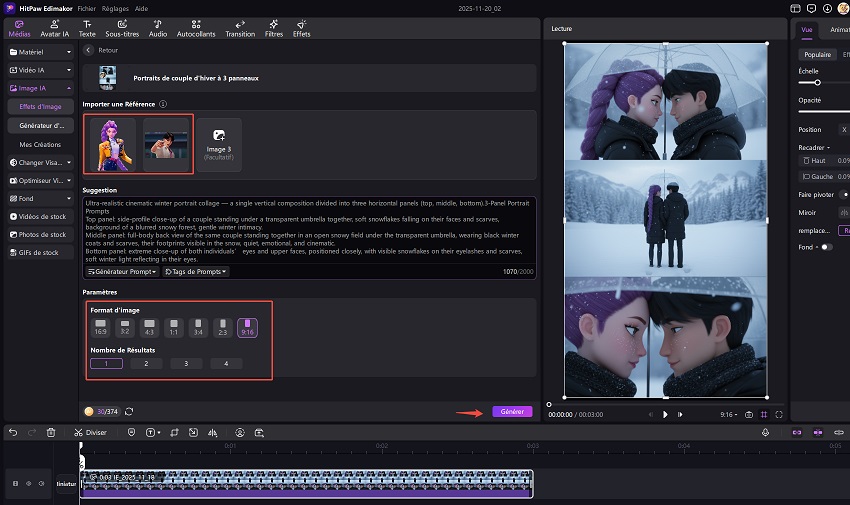Go back using the Retour button
This screenshot has width=850, height=505.
(101, 49)
